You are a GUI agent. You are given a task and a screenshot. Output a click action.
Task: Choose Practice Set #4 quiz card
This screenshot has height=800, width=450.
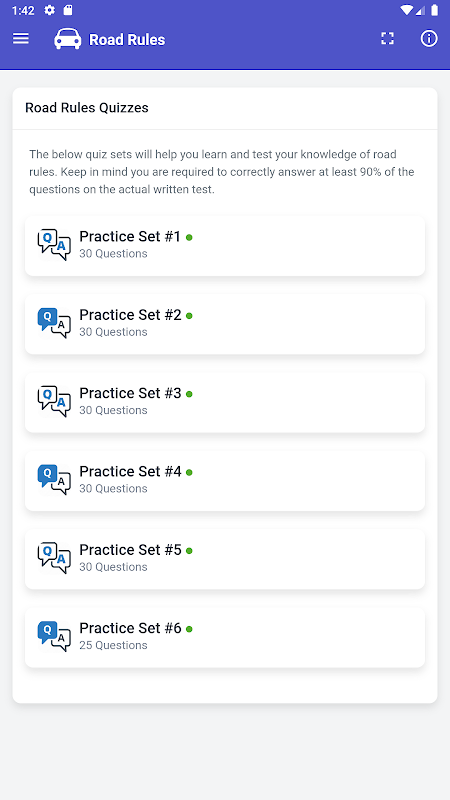click(x=225, y=481)
